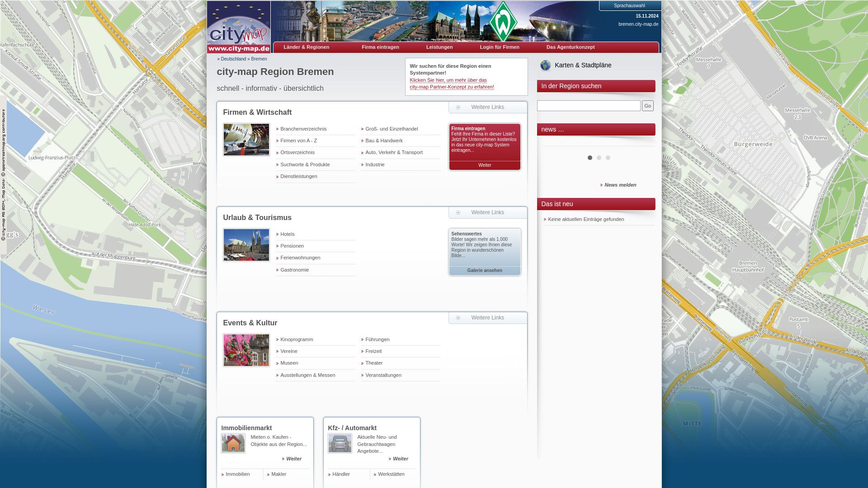Open the Bau & Handwerk link

tap(384, 141)
